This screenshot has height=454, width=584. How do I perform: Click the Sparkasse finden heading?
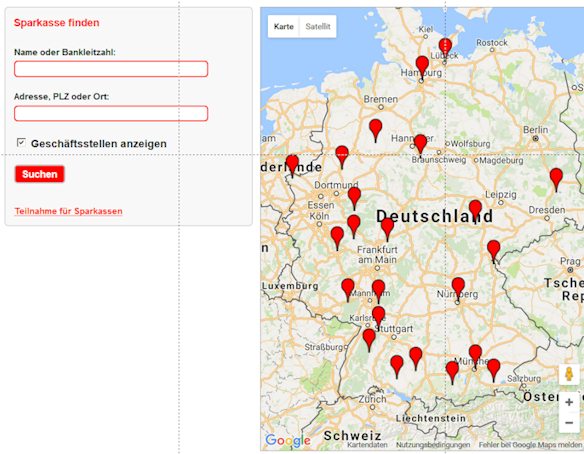coord(57,23)
